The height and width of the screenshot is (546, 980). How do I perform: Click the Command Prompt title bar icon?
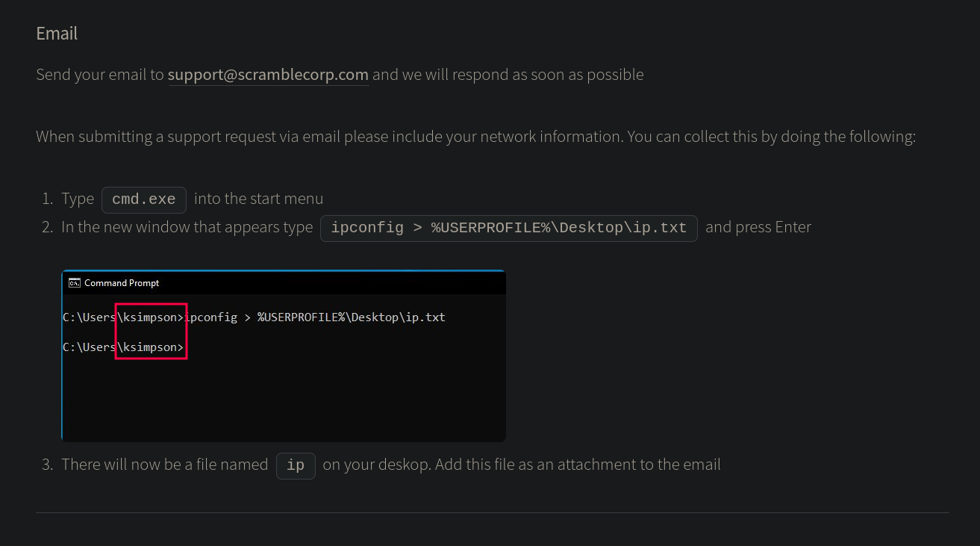(75, 283)
